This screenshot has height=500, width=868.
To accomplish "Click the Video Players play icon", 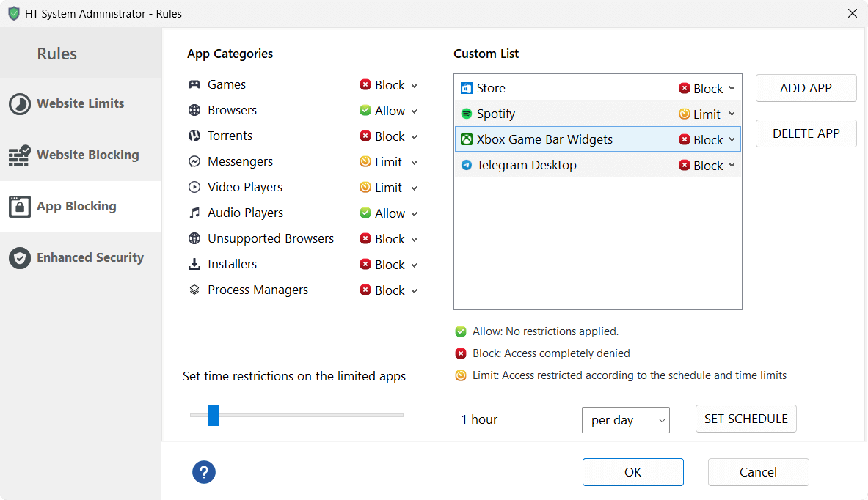I will click(x=194, y=188).
